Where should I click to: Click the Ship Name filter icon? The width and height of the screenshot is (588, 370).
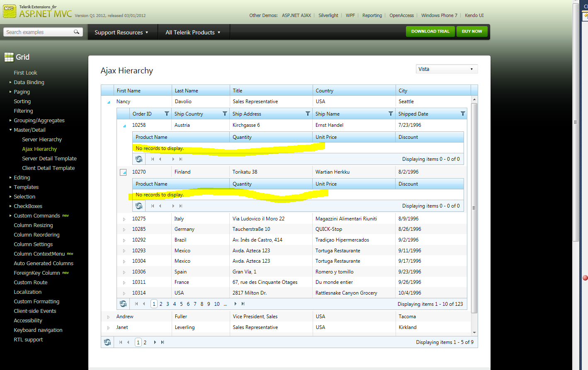pyautogui.click(x=391, y=114)
